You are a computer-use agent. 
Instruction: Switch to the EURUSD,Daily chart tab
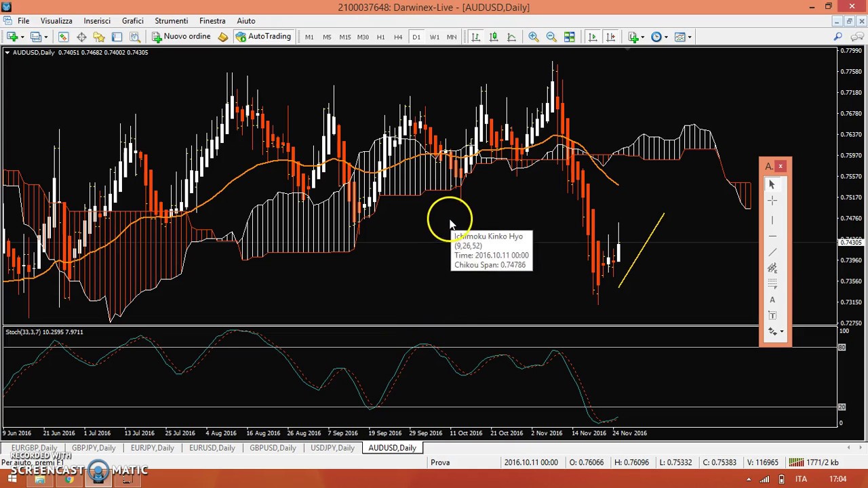pyautogui.click(x=212, y=448)
